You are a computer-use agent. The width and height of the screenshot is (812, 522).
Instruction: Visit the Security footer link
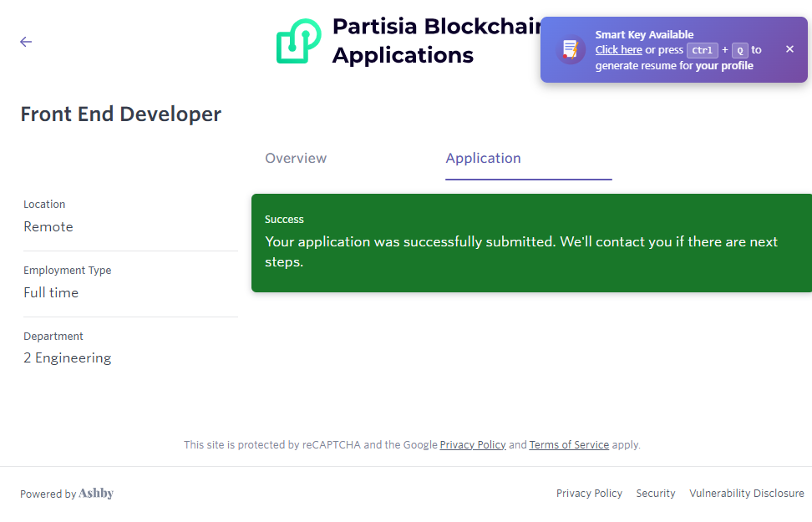tap(656, 494)
